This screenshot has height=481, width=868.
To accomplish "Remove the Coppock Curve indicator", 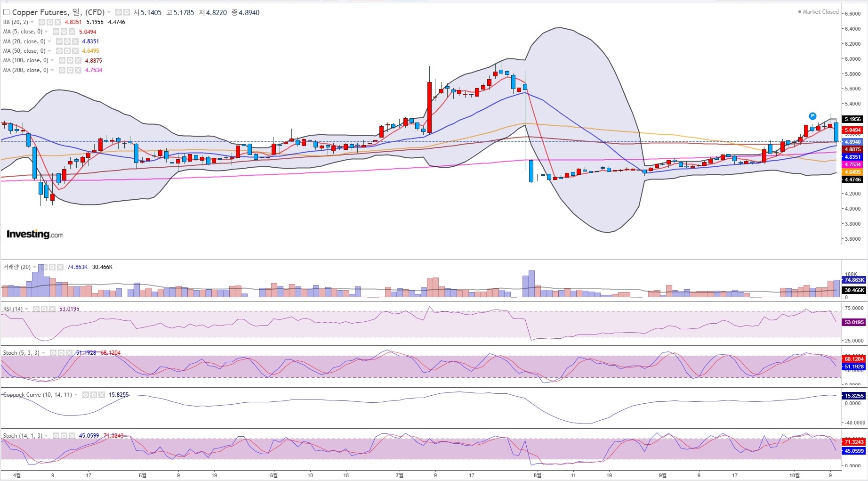I will [102, 395].
